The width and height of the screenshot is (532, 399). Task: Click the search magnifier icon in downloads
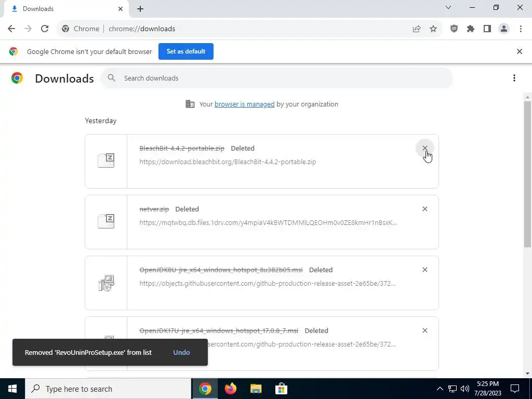[111, 78]
